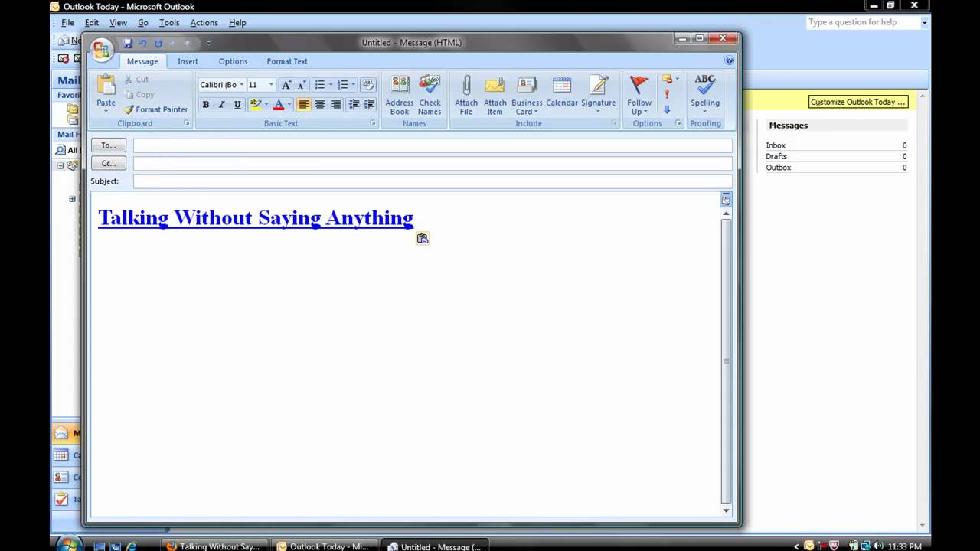980x551 pixels.
Task: Align text to the right
Action: click(x=335, y=105)
